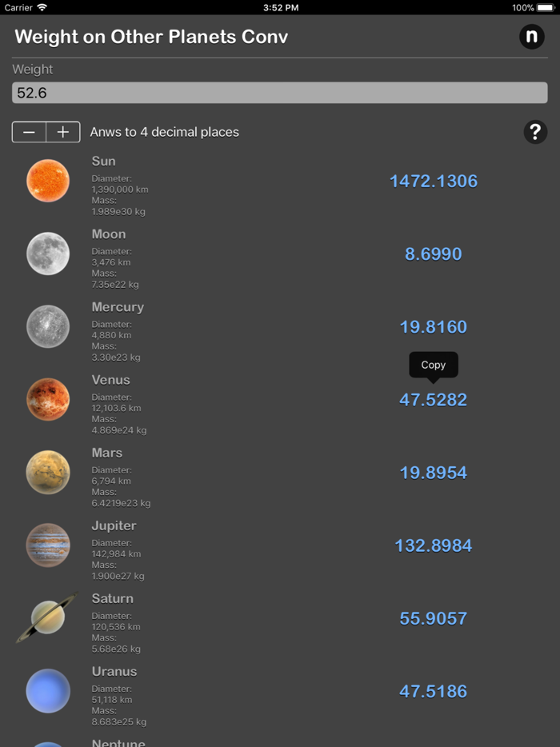Click the Jupiter planet icon
Viewport: 560px width, 747px height.
[x=48, y=545]
